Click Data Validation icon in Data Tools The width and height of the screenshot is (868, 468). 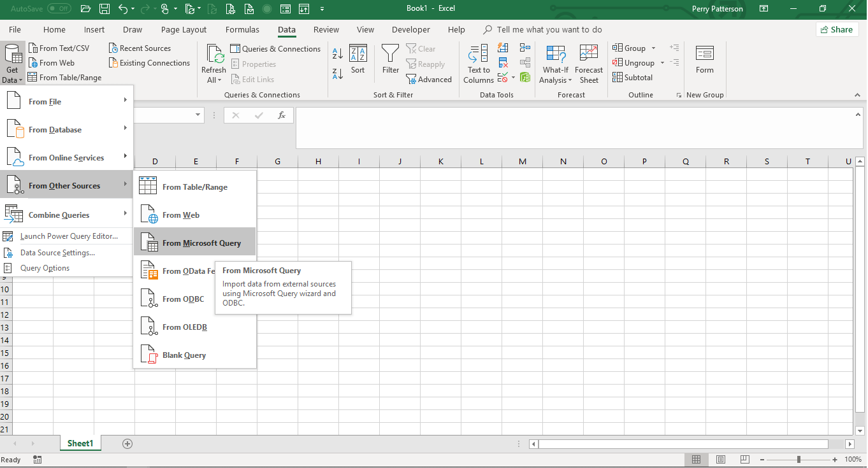(x=503, y=78)
